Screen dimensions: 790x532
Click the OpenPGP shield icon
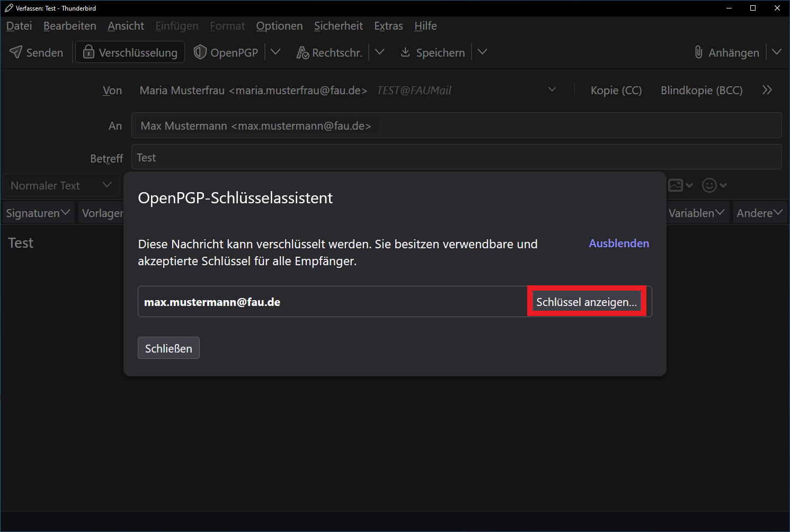click(200, 52)
